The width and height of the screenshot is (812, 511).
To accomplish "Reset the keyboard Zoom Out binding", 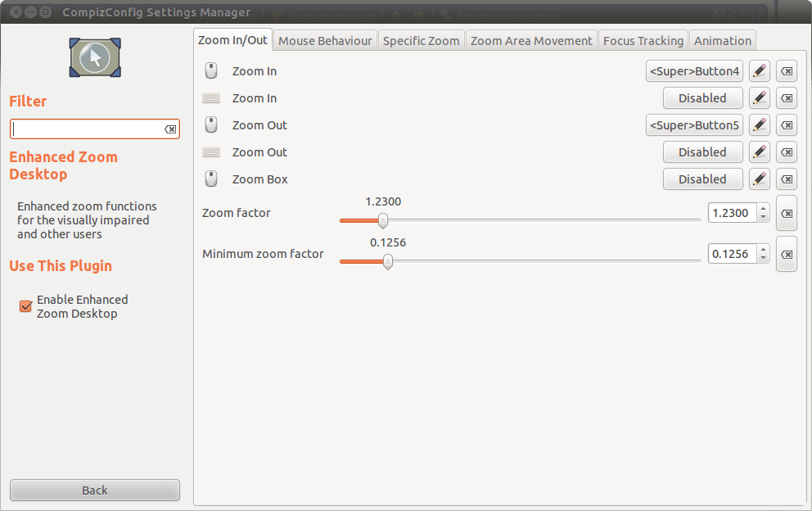I will 786,151.
